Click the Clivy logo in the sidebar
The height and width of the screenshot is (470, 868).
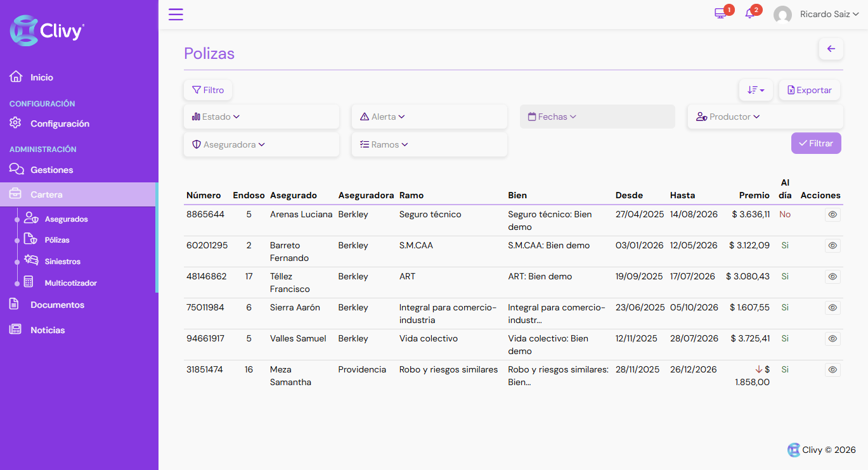pyautogui.click(x=47, y=30)
